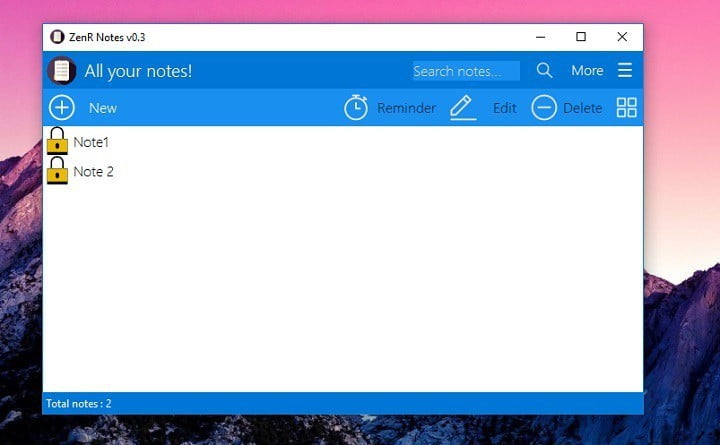The image size is (720, 445).
Task: Click the notebook logo beside All your notes
Action: tap(62, 71)
